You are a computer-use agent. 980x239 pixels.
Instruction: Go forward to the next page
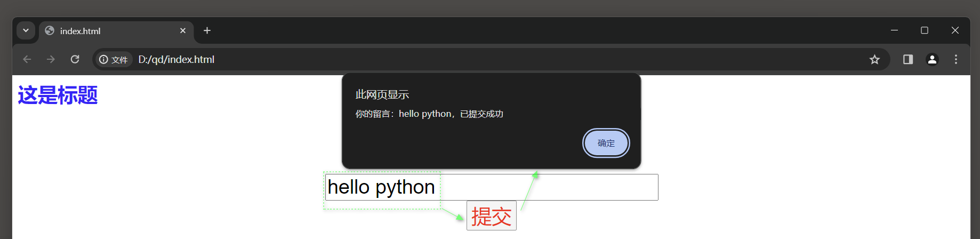(51, 59)
